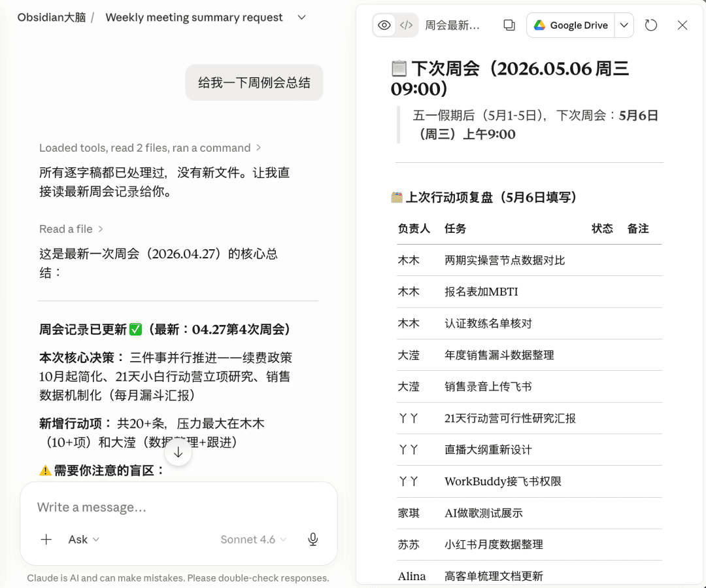Click the scroll-to-bottom arrow button
Screen dimensions: 706x588
tap(178, 453)
